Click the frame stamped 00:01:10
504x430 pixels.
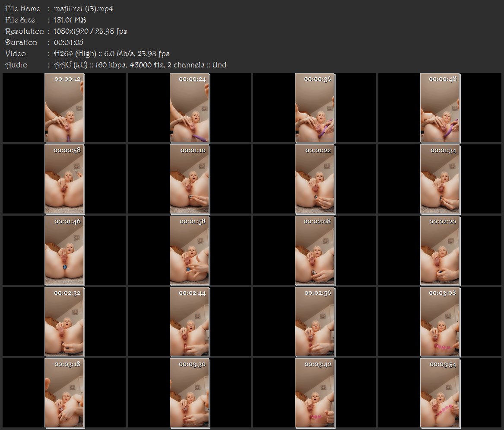[x=190, y=179]
